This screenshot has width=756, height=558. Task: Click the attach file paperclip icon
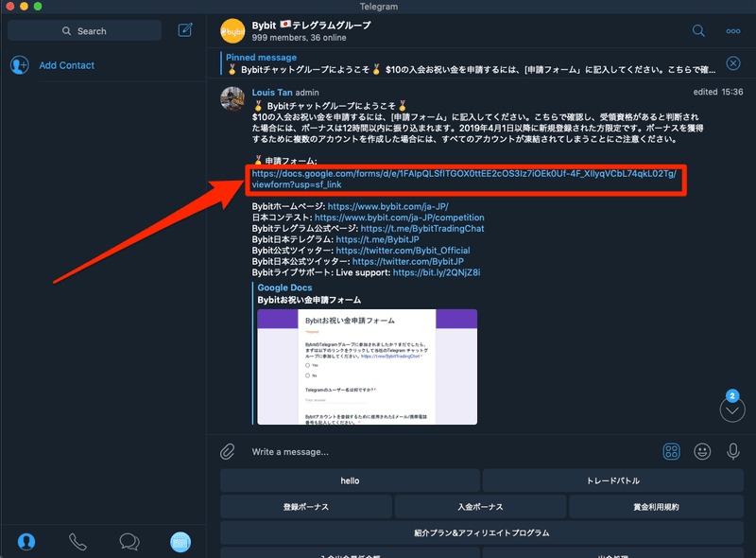(228, 452)
